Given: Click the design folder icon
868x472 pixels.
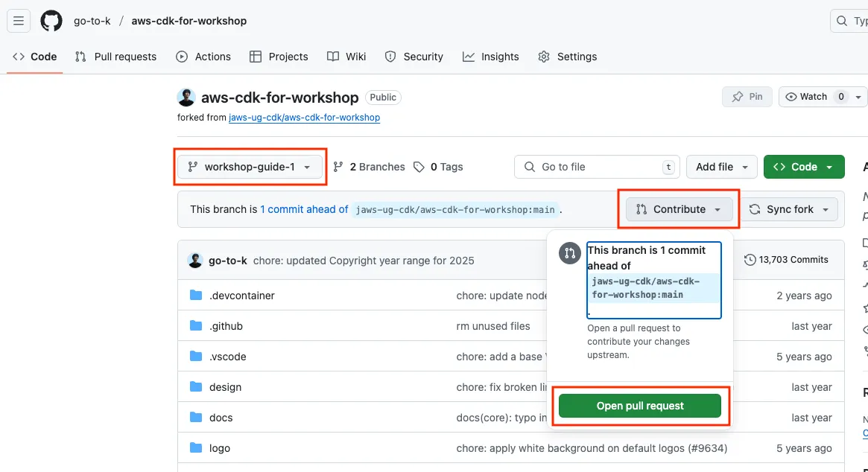Looking at the screenshot, I should point(196,386).
